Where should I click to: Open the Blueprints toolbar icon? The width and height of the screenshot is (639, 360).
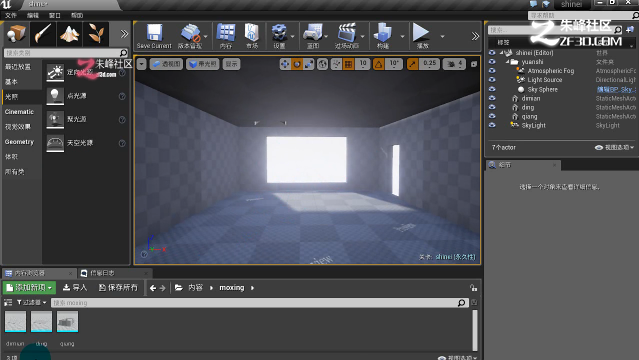click(313, 36)
